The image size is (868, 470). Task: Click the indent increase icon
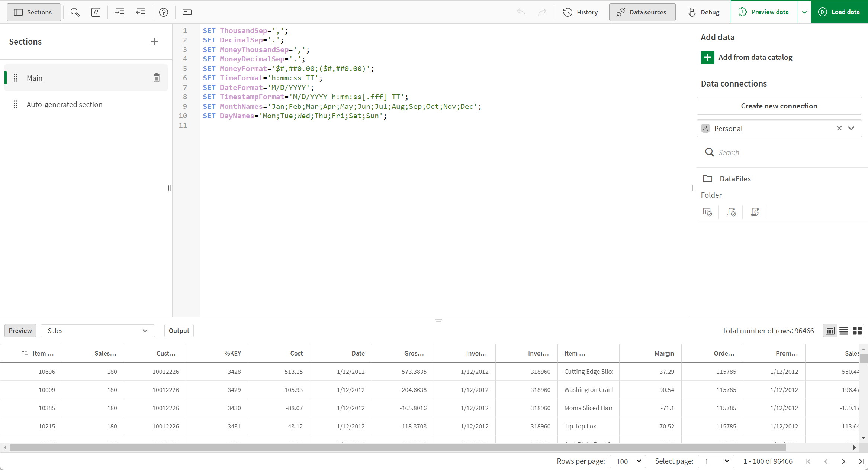click(x=119, y=12)
